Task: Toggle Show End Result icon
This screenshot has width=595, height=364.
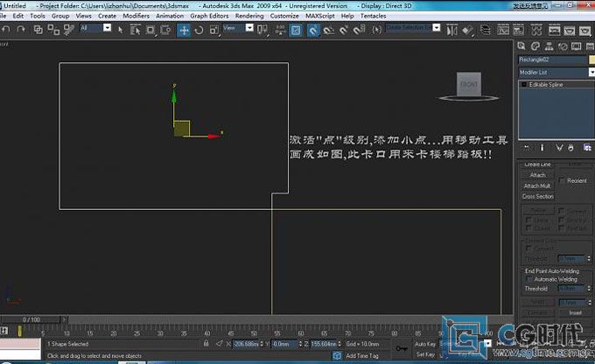Action: (542, 148)
